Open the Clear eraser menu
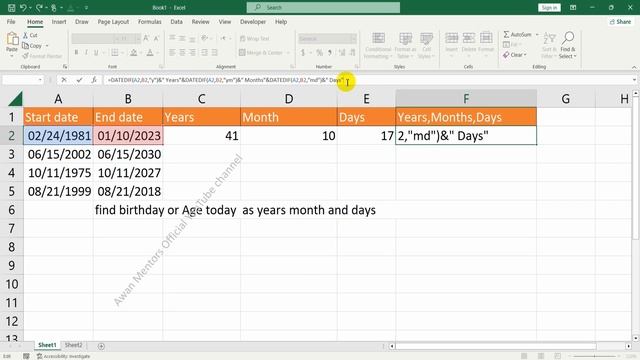The width and height of the screenshot is (640, 360). click(515, 55)
